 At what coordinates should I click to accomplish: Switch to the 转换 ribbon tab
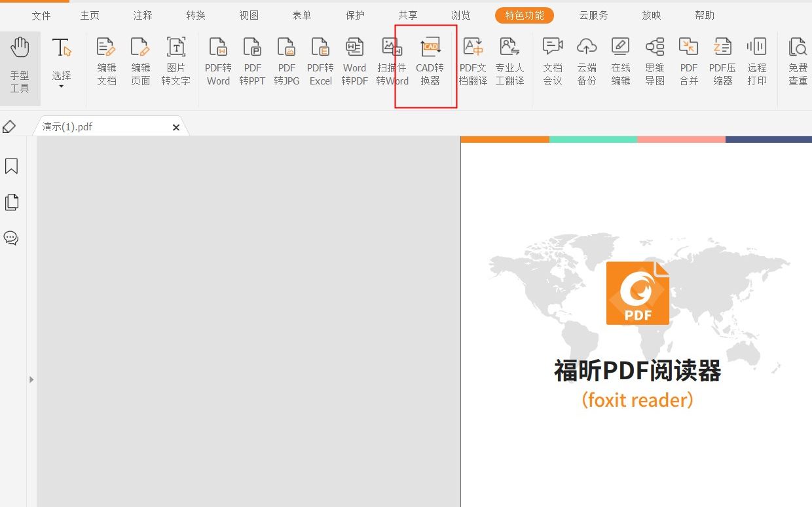coord(194,14)
